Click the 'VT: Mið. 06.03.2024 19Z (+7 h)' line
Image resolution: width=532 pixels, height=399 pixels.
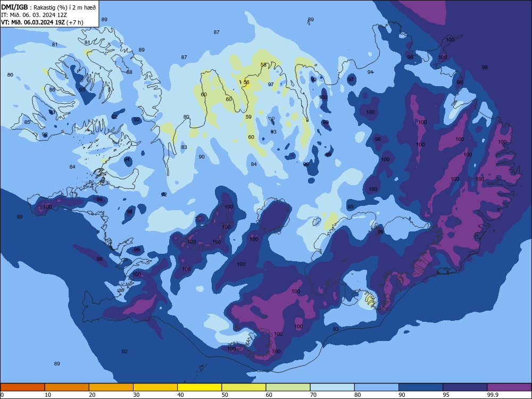coord(42,22)
